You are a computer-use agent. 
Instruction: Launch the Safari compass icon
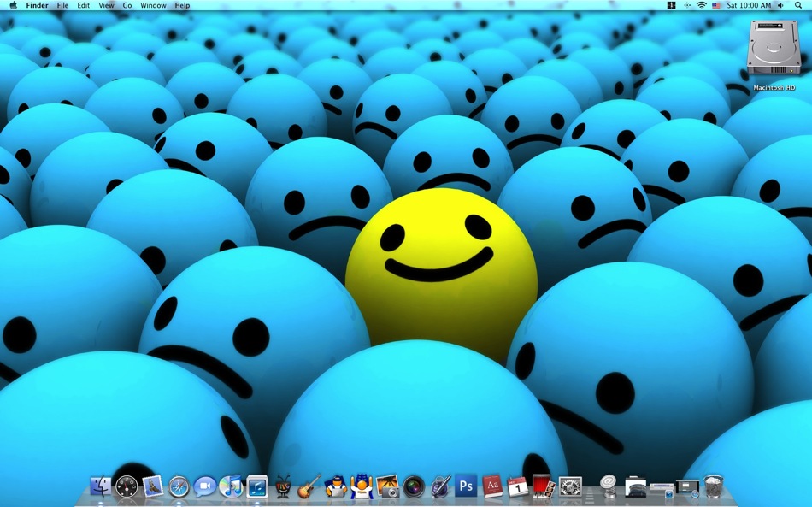click(x=179, y=486)
